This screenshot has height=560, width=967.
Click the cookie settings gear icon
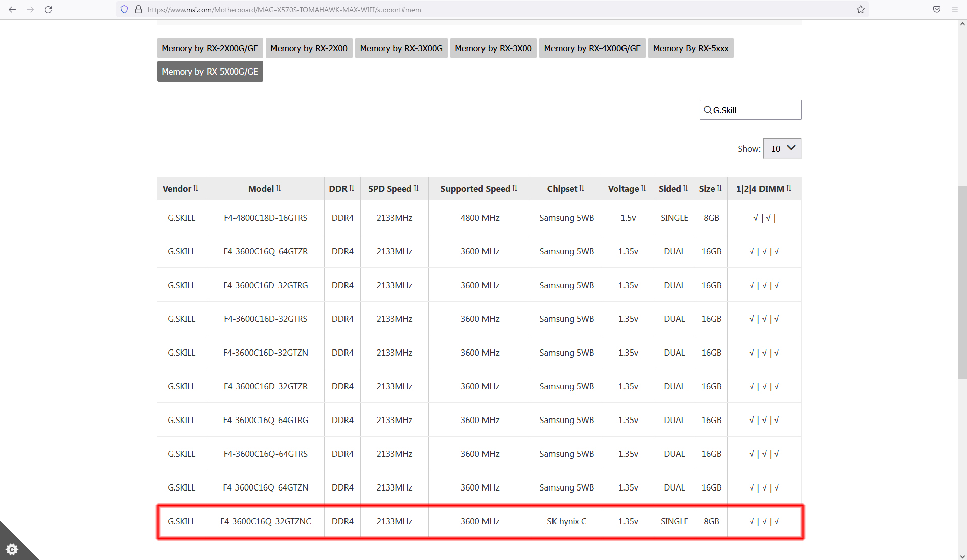click(12, 549)
